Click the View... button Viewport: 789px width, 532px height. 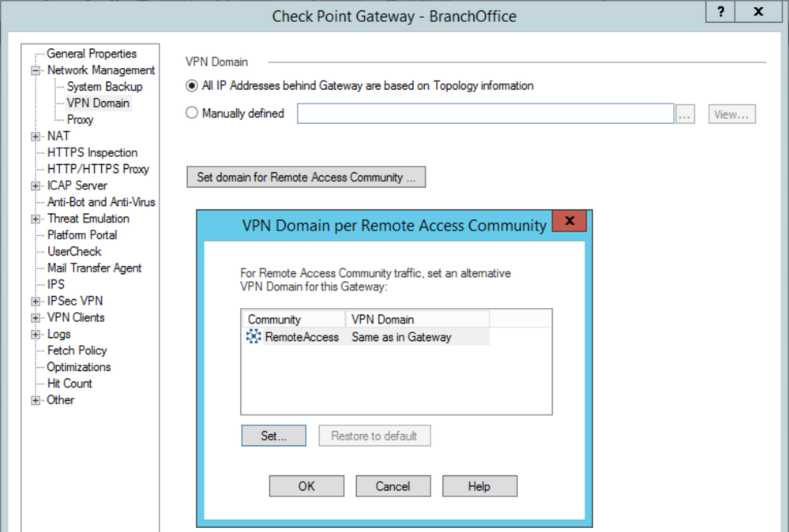pos(731,114)
